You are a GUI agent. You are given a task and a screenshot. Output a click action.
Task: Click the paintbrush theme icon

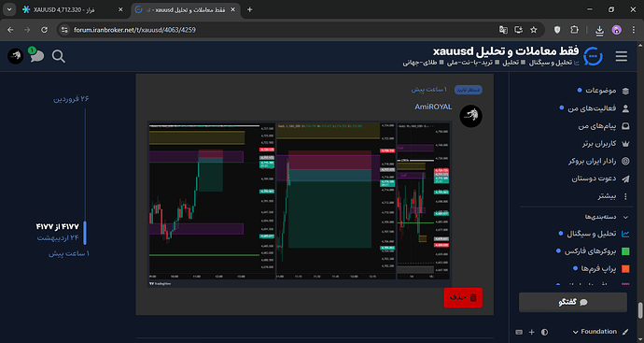(x=625, y=332)
